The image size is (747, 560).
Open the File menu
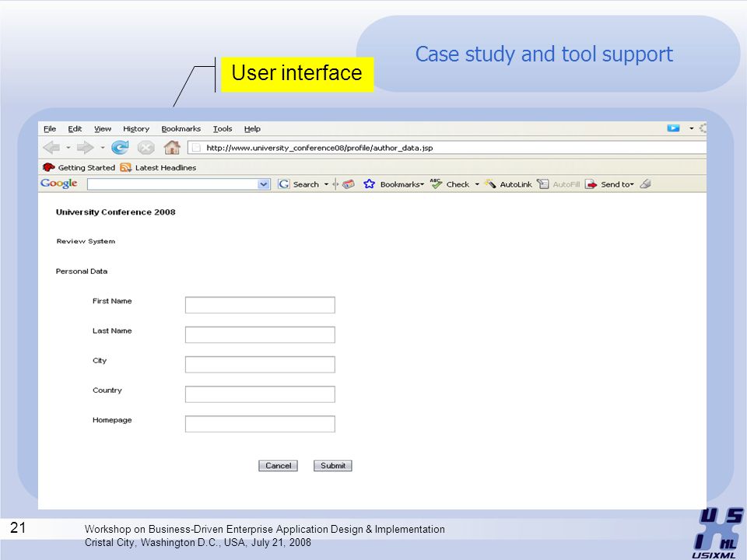[50, 128]
